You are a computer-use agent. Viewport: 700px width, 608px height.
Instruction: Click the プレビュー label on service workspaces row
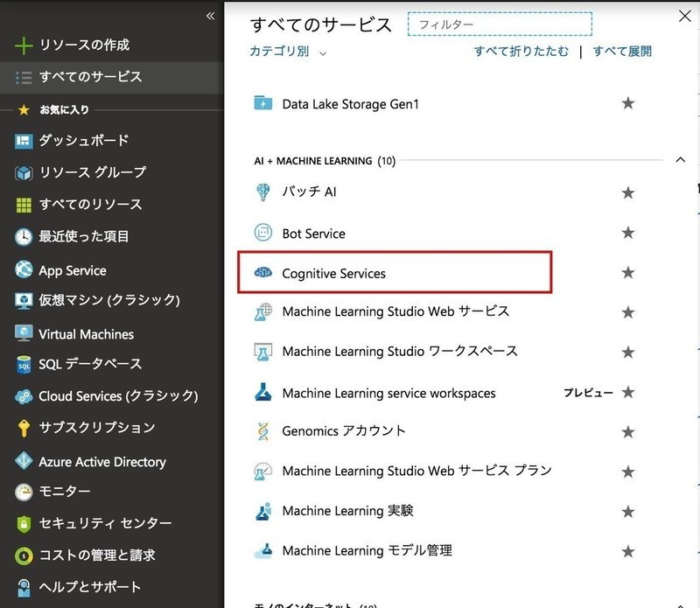[x=588, y=393]
